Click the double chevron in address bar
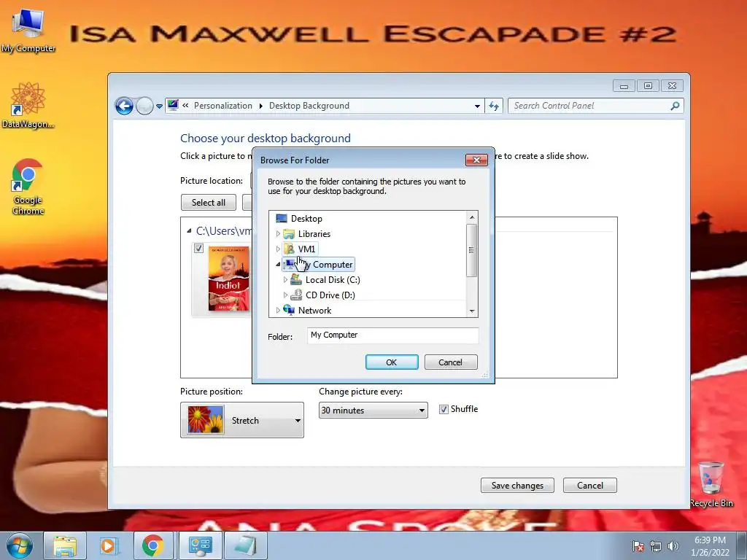 (x=185, y=106)
